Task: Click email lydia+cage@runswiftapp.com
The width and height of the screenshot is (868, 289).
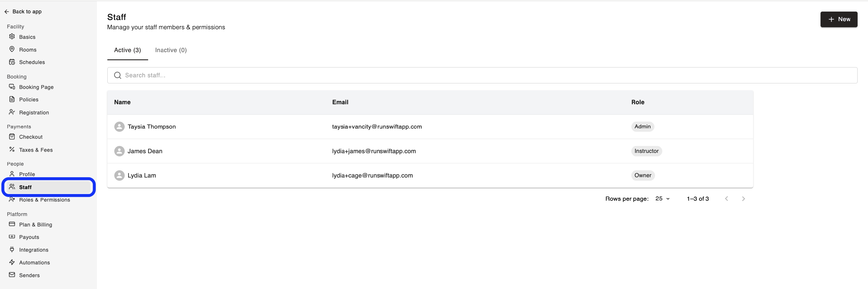Action: (x=372, y=175)
